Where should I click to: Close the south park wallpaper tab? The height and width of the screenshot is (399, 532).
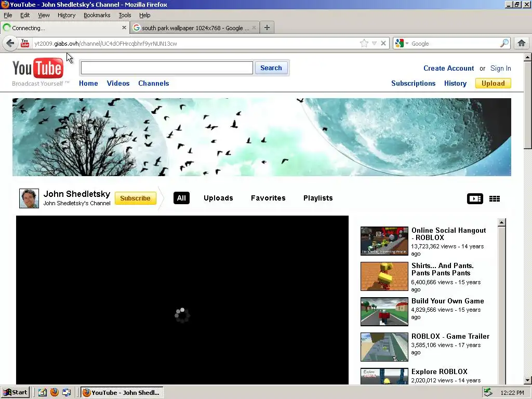click(x=254, y=28)
